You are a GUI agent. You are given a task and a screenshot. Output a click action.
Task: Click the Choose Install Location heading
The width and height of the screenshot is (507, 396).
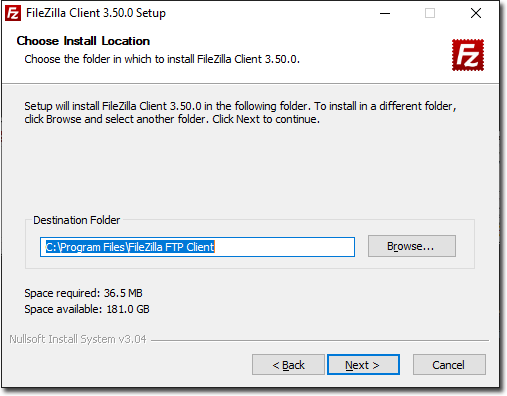pyautogui.click(x=83, y=41)
